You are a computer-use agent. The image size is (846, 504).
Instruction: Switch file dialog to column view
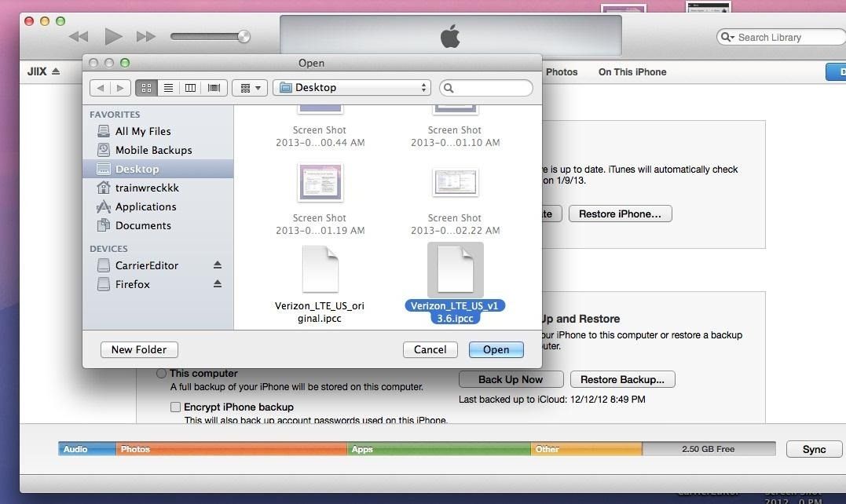click(x=190, y=88)
